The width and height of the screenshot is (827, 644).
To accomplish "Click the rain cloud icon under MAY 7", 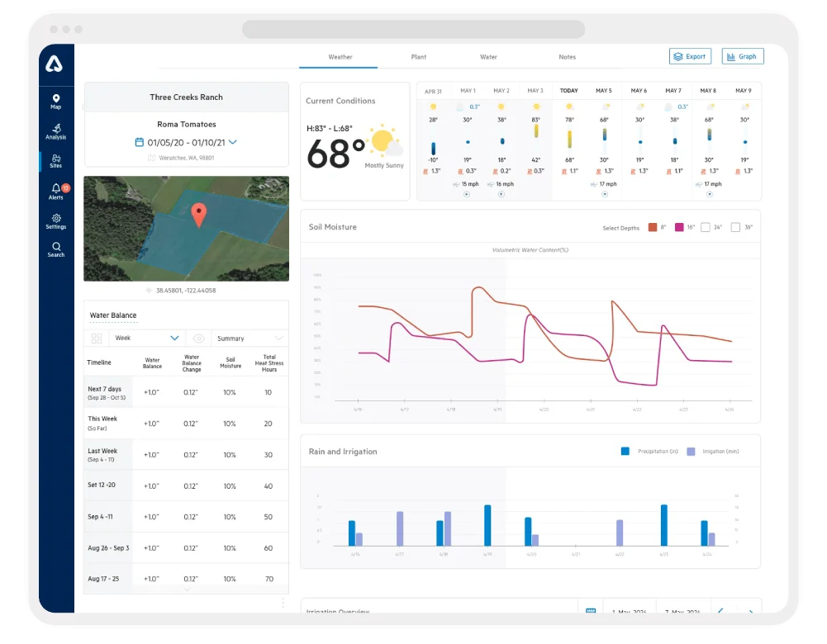I will (x=668, y=107).
